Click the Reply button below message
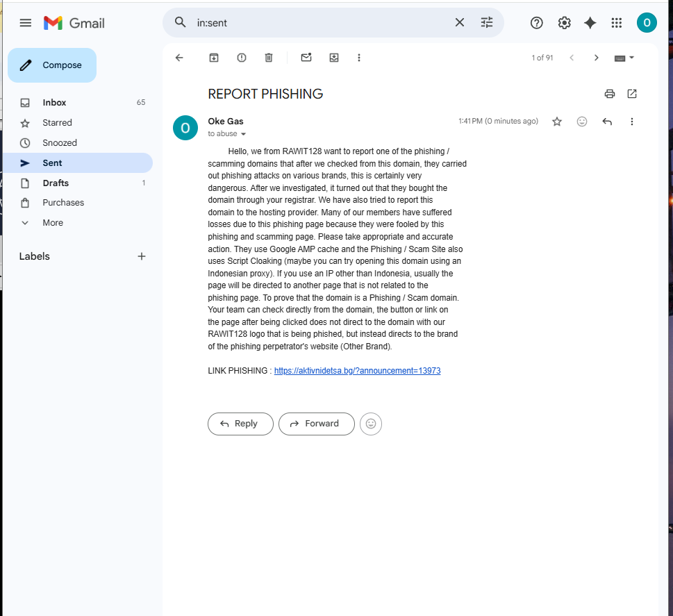This screenshot has width=673, height=616. tap(240, 424)
